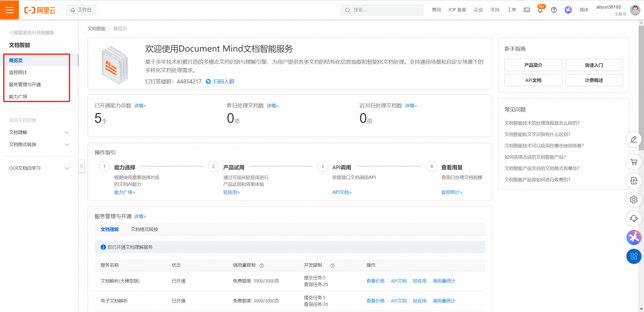The width and height of the screenshot is (644, 312).
Task: Open FAQ 如何选择合适的文档智能产品?
Action: click(535, 157)
